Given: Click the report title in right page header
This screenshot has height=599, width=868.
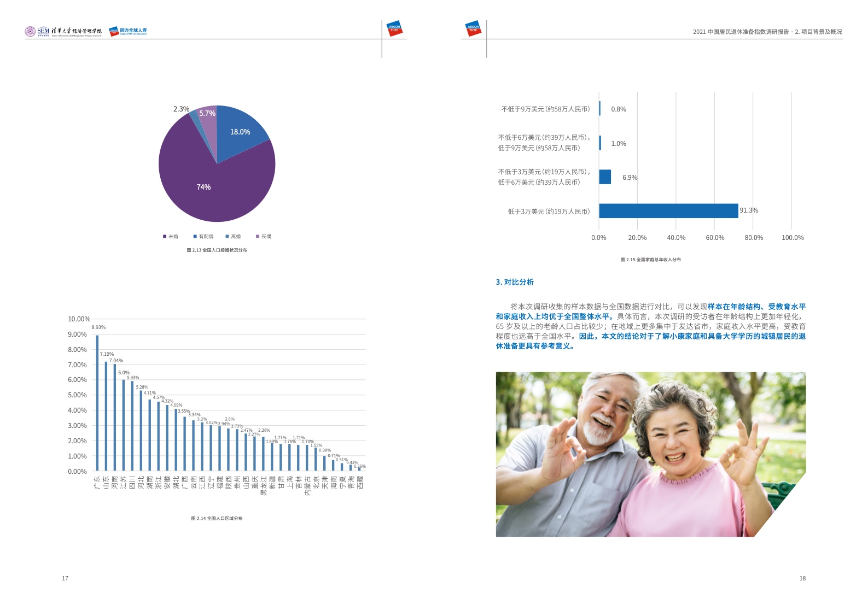Looking at the screenshot, I should pos(767,32).
